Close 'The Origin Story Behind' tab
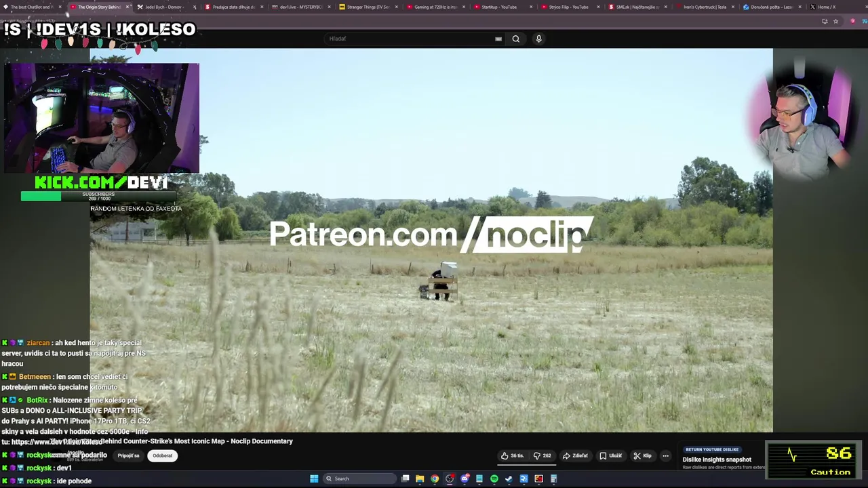868x488 pixels. pos(127,7)
